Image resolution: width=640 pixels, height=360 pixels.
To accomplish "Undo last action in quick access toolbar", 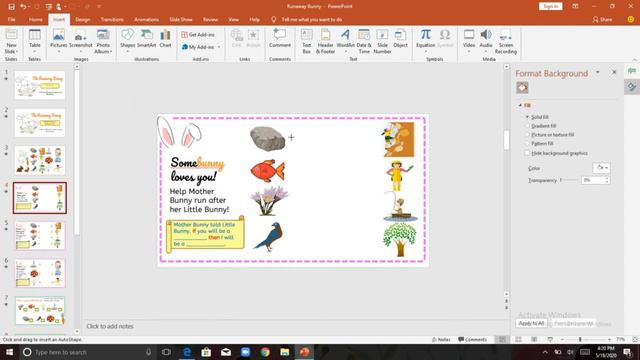I will [23, 7].
